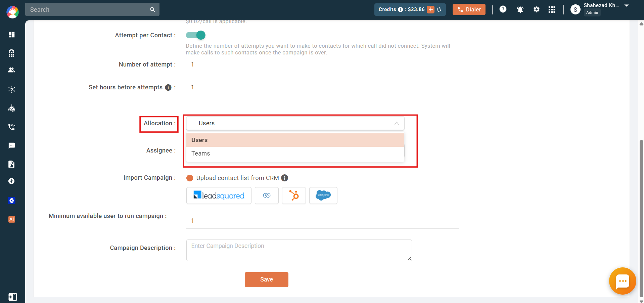Open the Dialer button
Image resolution: width=644 pixels, height=303 pixels.
pos(469,9)
